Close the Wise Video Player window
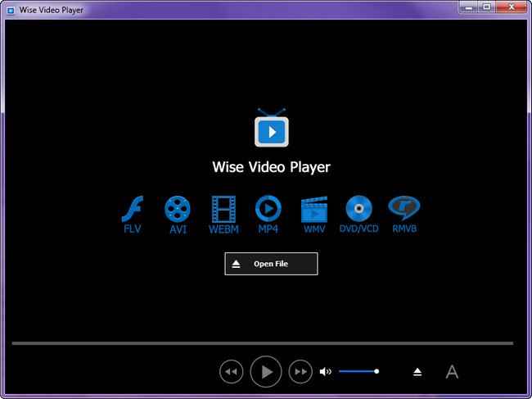This screenshot has height=399, width=532. 512,7
